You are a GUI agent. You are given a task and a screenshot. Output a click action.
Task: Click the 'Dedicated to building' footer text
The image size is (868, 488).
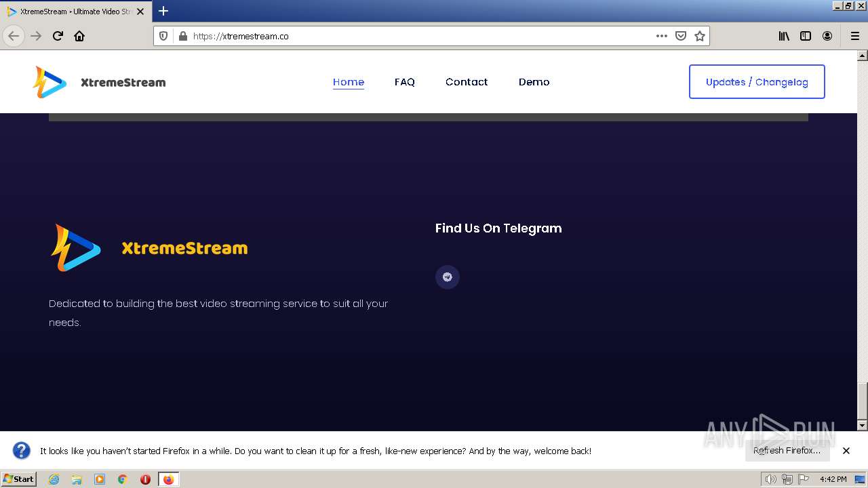click(x=218, y=312)
